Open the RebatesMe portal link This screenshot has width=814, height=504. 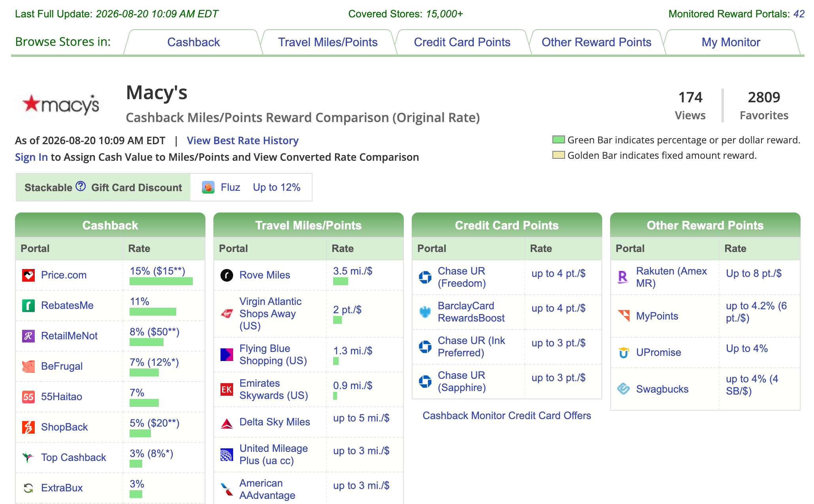(x=67, y=306)
